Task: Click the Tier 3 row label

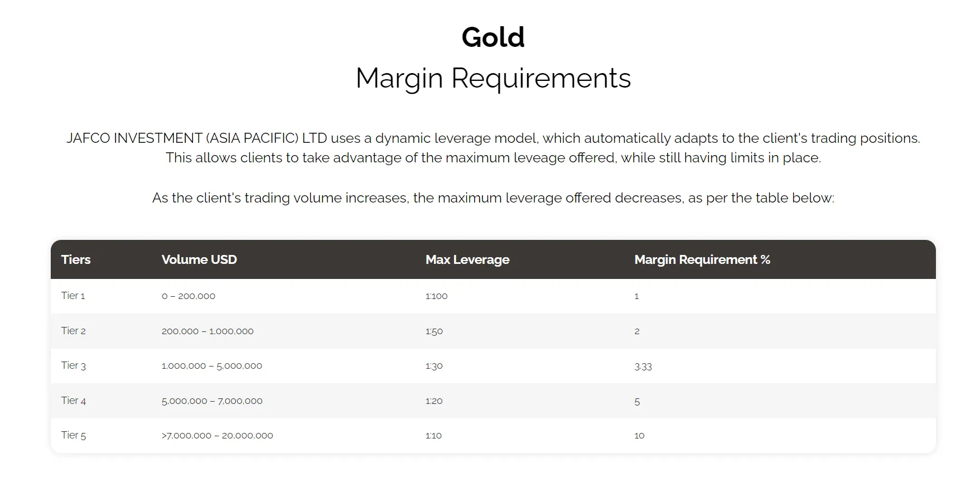Action: pyautogui.click(x=74, y=365)
